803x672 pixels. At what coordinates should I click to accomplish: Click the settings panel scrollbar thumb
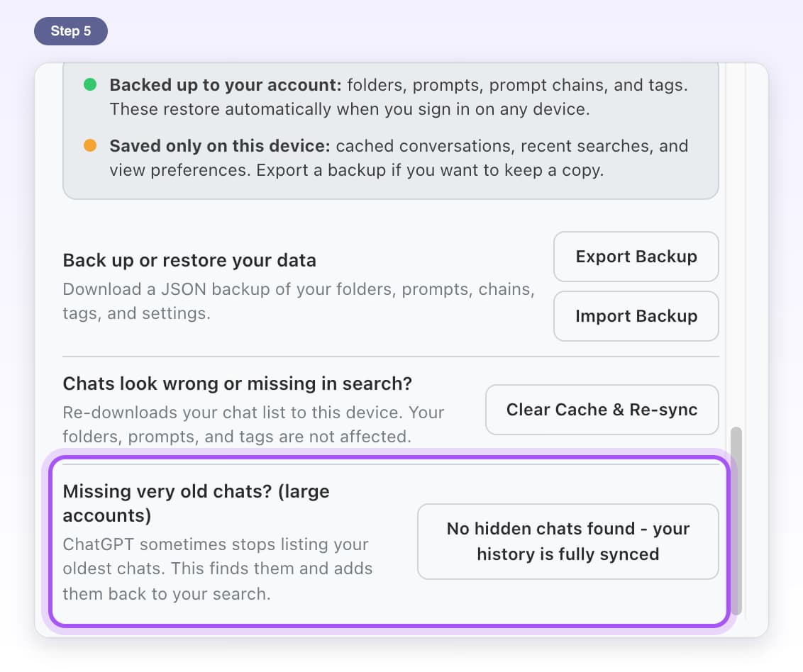point(736,520)
